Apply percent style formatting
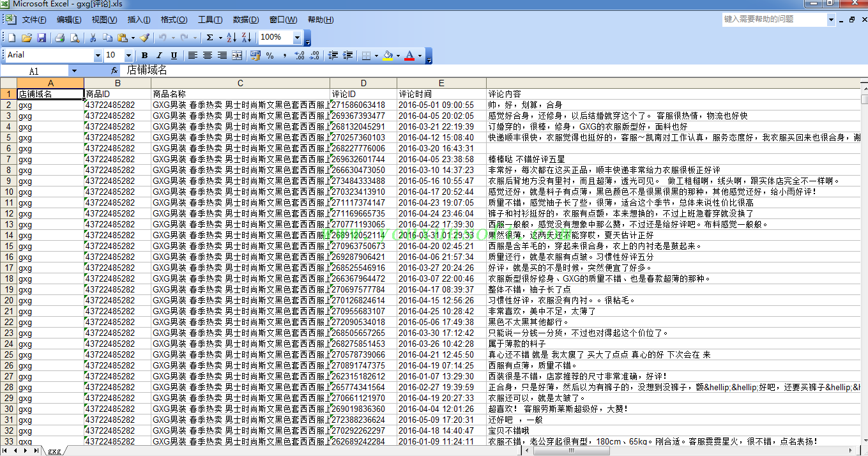Image resolution: width=868 pixels, height=456 pixels. click(270, 56)
